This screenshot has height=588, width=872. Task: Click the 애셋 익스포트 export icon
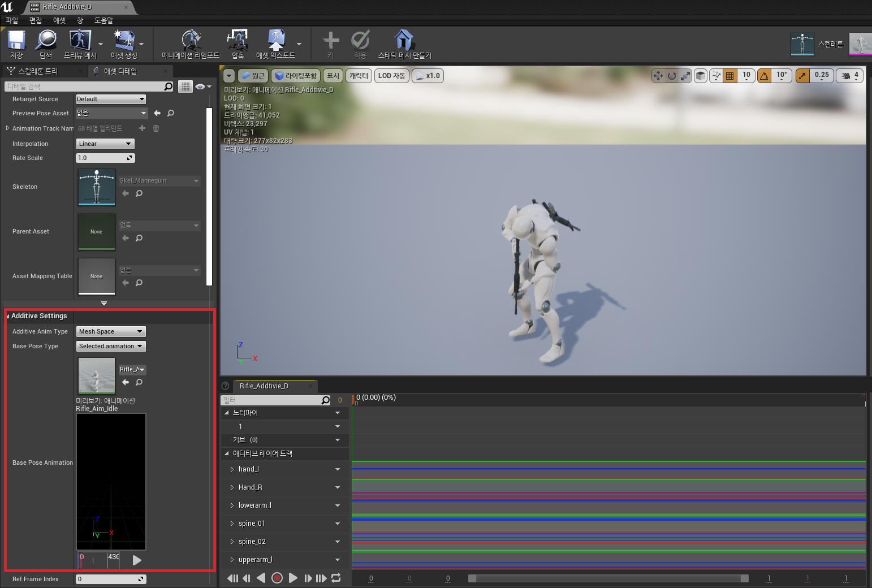275,44
